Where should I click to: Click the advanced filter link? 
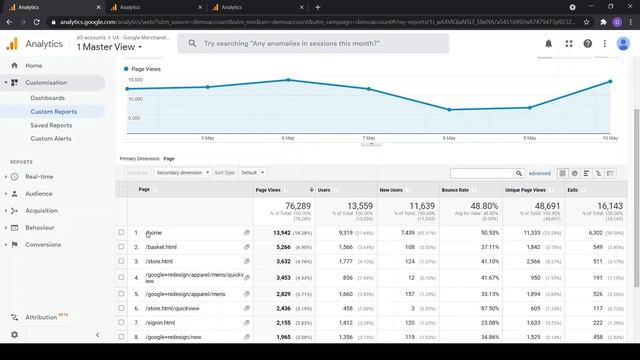click(x=540, y=173)
